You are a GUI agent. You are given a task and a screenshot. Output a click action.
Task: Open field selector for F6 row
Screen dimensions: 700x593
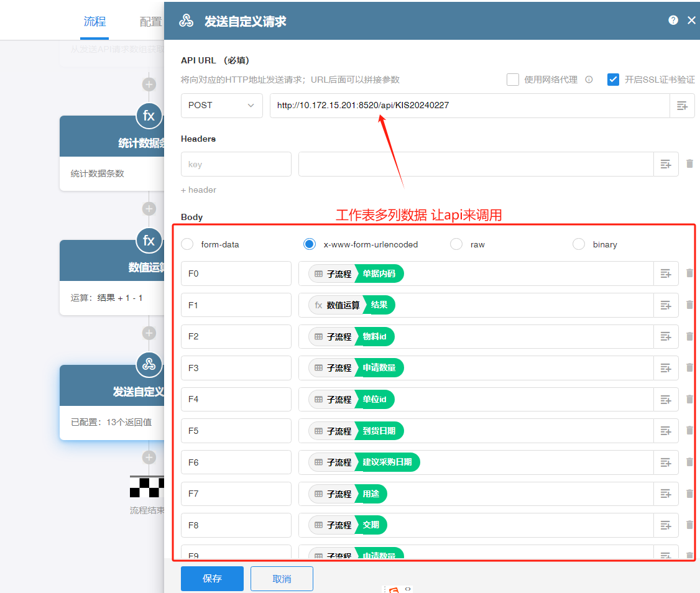pos(666,462)
